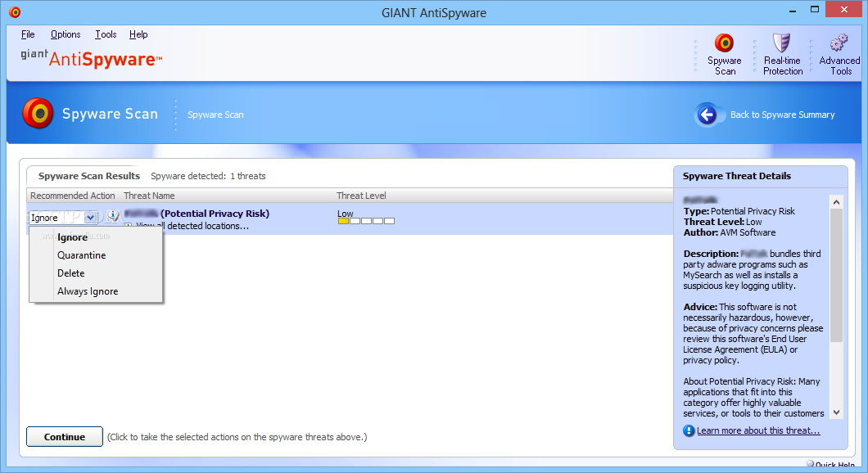Click the blue info icon beside Learn more link
The image size is (868, 473).
point(689,430)
